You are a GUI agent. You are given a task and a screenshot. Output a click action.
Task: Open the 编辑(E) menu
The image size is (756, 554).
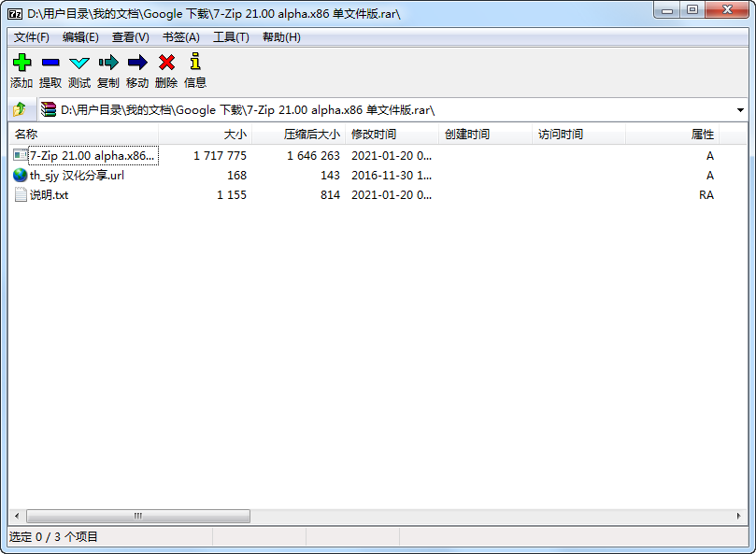tap(80, 37)
